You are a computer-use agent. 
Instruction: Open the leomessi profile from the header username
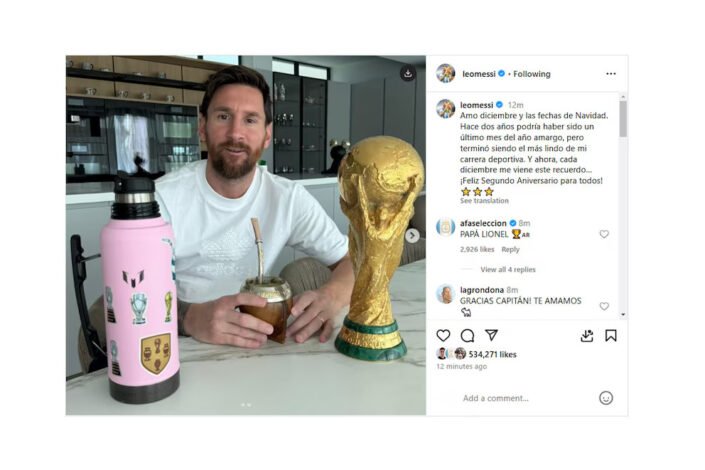point(479,74)
